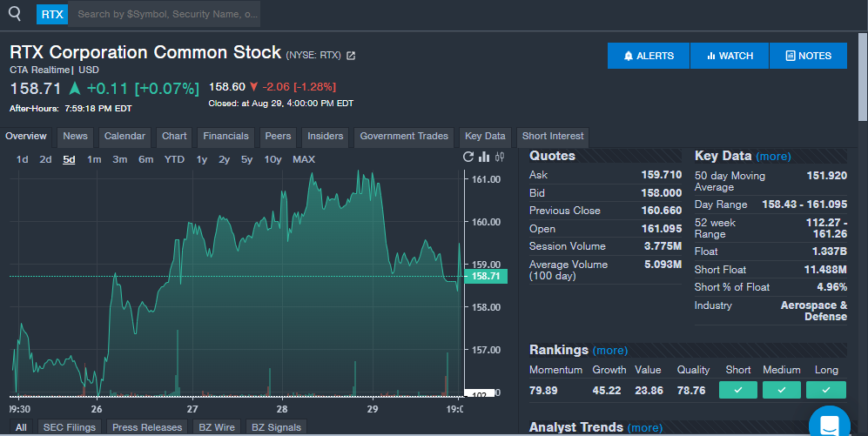Set chart range to 1y
This screenshot has height=436, width=868.
pyautogui.click(x=201, y=160)
